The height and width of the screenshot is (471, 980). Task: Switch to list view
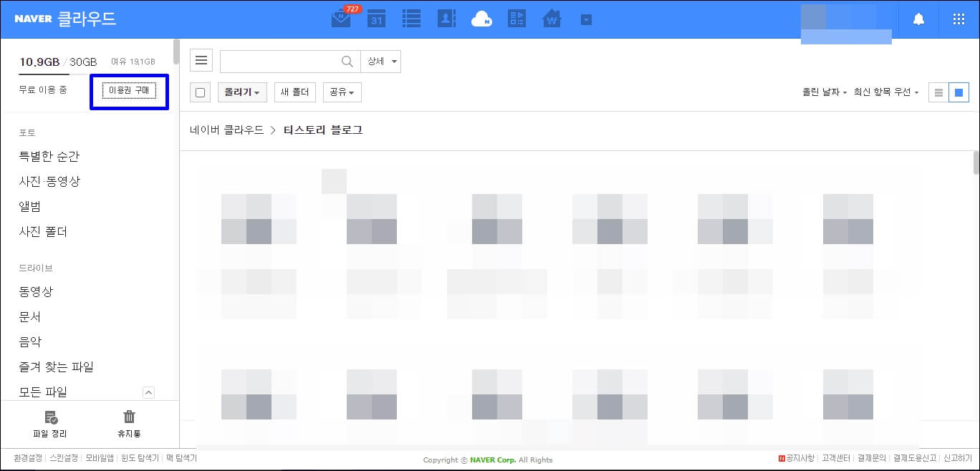(938, 92)
